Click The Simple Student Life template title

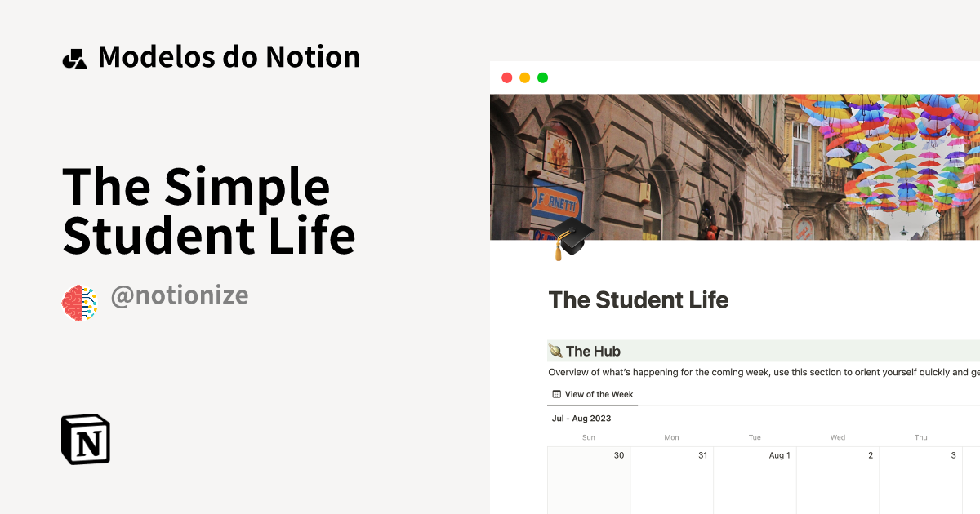209,210
